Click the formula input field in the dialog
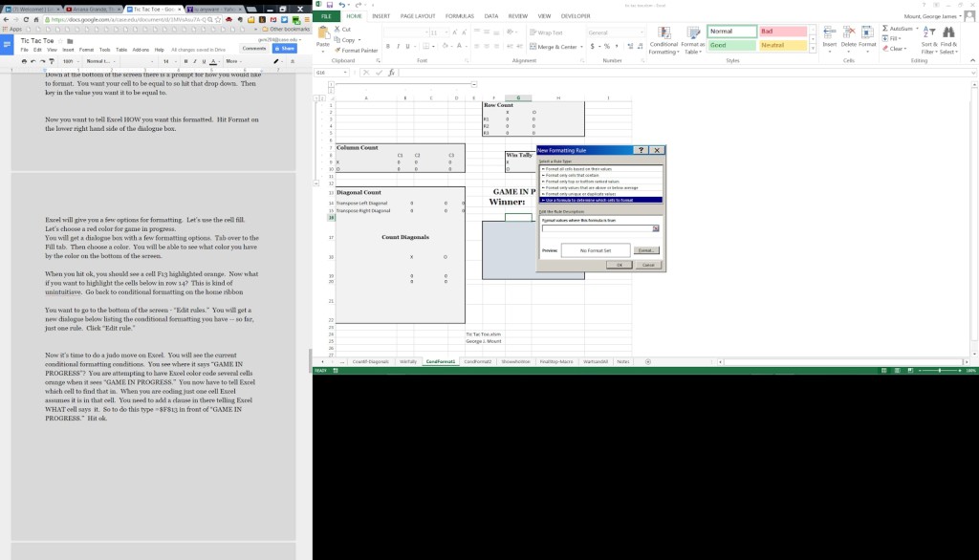Screen dimensions: 979x560 597,229
